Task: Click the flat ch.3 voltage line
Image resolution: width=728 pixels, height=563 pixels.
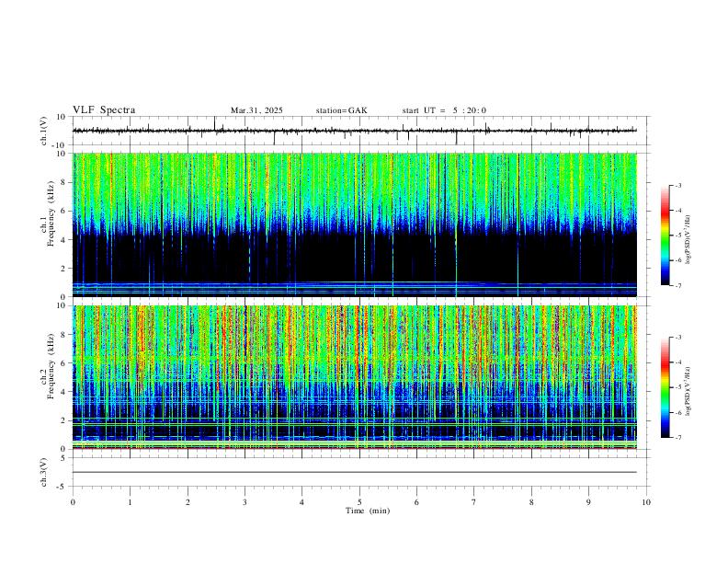Action: pyautogui.click(x=355, y=472)
